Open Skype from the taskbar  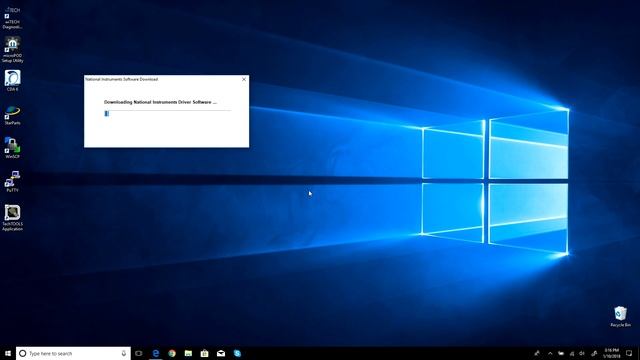tap(237, 353)
